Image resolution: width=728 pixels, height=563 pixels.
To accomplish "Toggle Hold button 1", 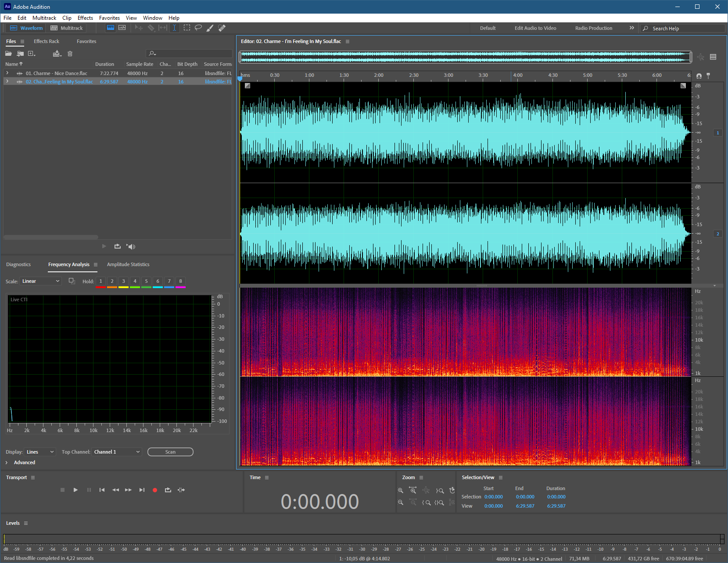I will (100, 281).
